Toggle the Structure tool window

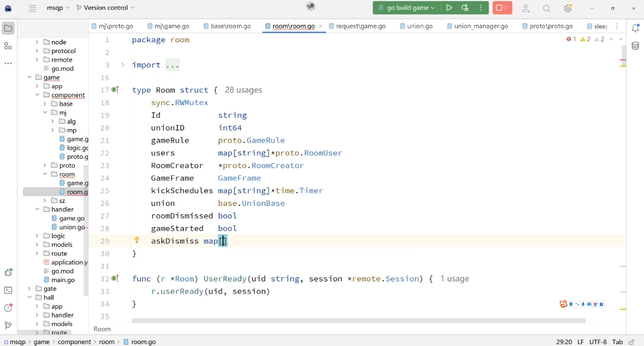[x=8, y=46]
